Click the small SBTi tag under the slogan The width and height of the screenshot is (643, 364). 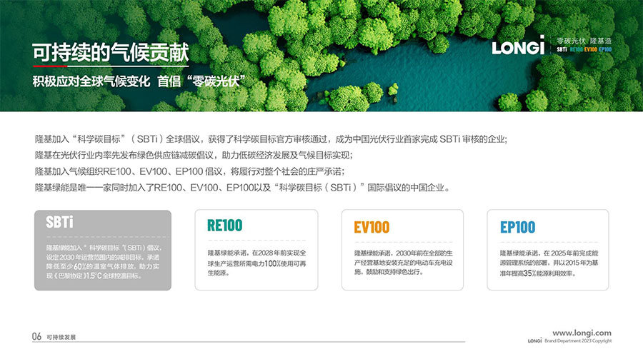tap(562, 49)
